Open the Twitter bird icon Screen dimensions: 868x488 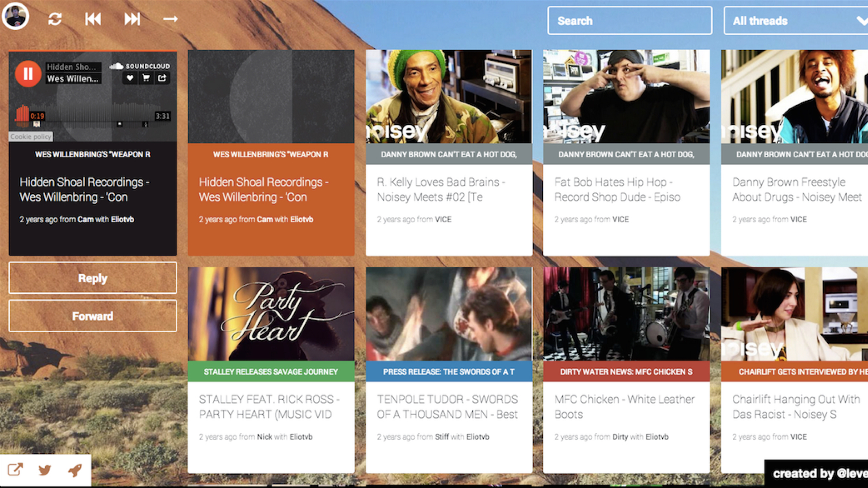(x=45, y=470)
